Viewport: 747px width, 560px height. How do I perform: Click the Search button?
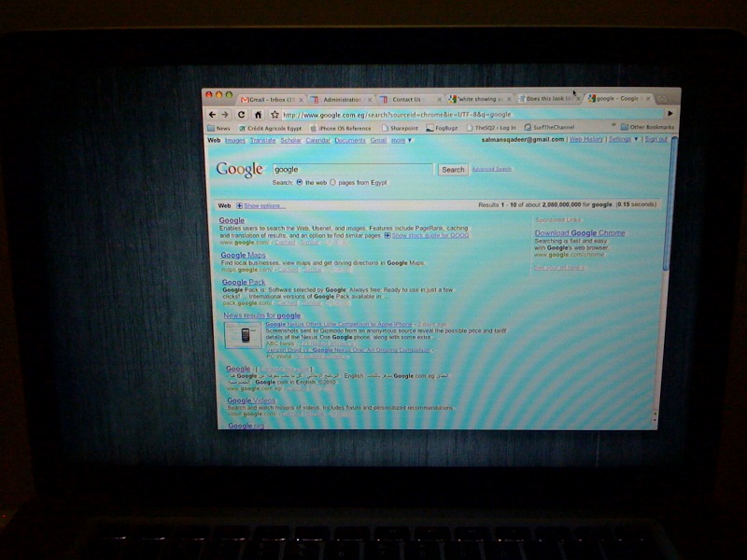coord(453,170)
